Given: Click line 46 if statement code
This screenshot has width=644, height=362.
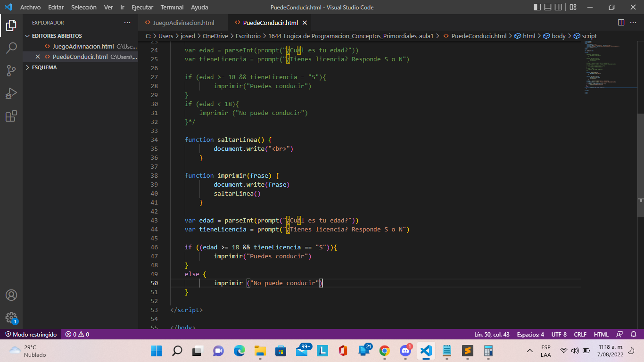Looking at the screenshot, I should pos(261,247).
